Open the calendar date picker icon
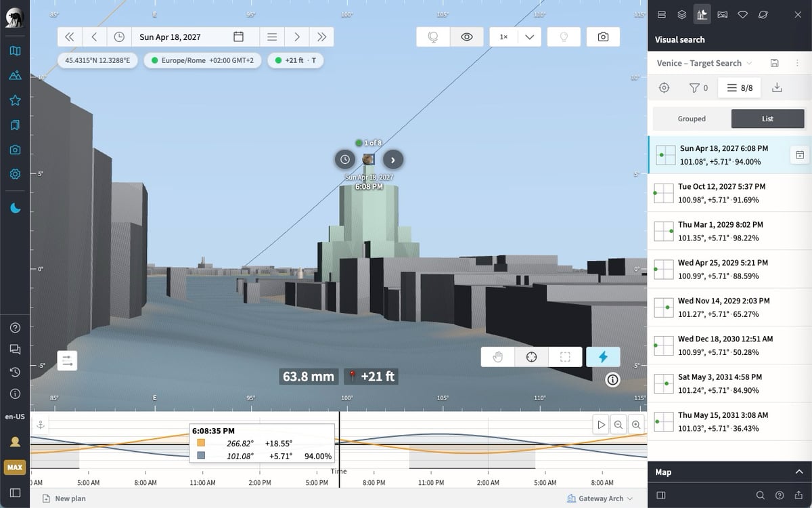This screenshot has width=812, height=508. (x=238, y=37)
